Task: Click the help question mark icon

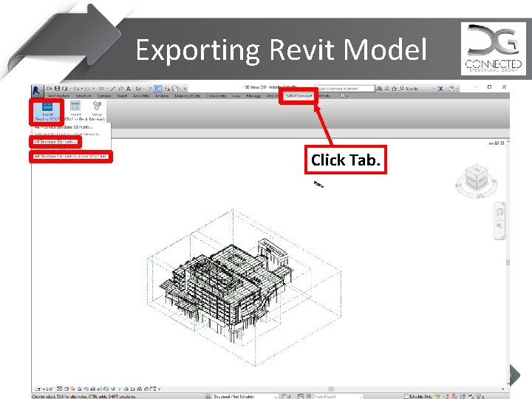Action: 451,89
